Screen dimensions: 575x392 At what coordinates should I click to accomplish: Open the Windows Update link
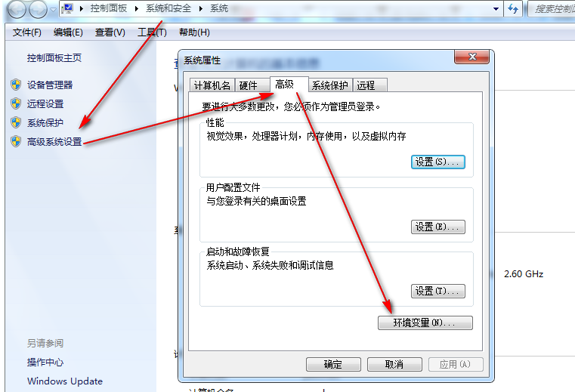tap(65, 381)
